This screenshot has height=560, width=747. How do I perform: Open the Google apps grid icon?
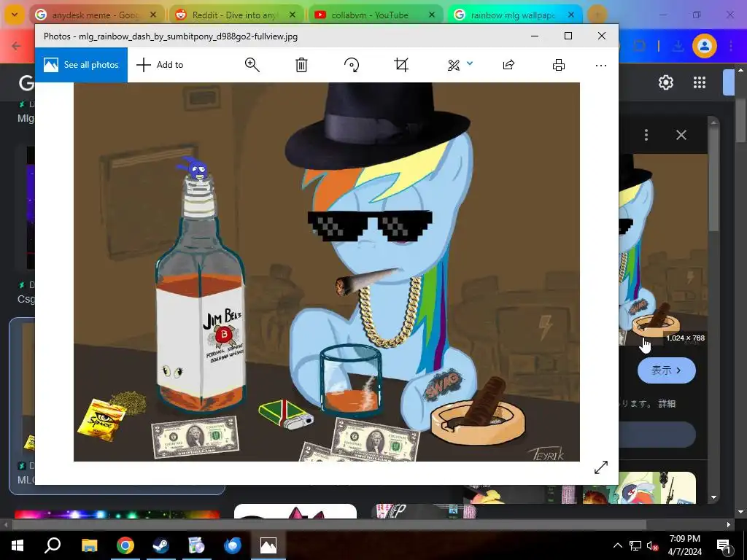coord(700,82)
